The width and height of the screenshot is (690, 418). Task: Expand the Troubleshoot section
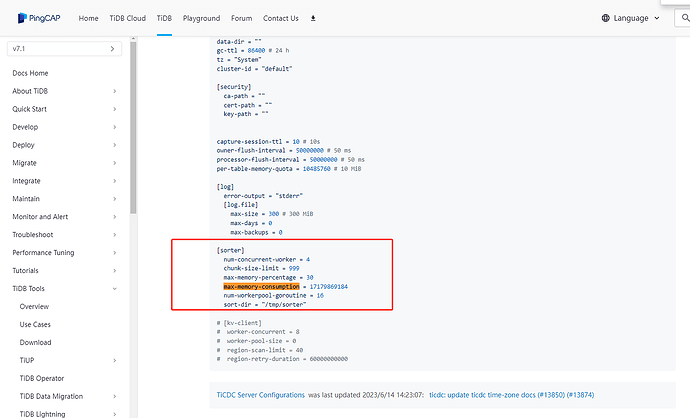114,235
